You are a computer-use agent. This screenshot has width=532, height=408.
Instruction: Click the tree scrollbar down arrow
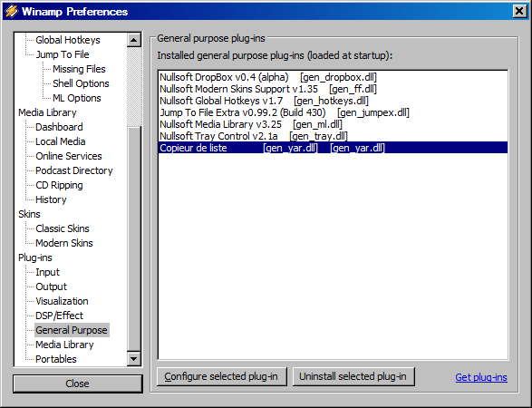point(133,359)
